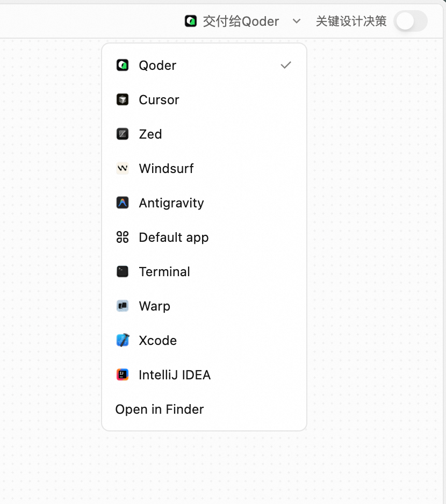Click the Warp terminal icon
Viewport: 446px width, 504px height.
(x=122, y=306)
